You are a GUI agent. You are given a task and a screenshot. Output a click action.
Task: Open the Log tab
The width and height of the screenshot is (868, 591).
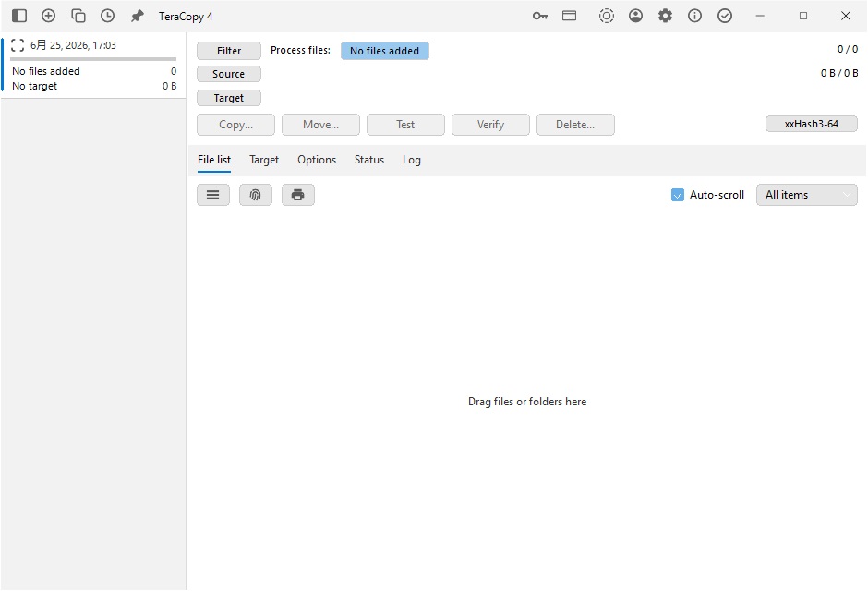[x=411, y=160]
